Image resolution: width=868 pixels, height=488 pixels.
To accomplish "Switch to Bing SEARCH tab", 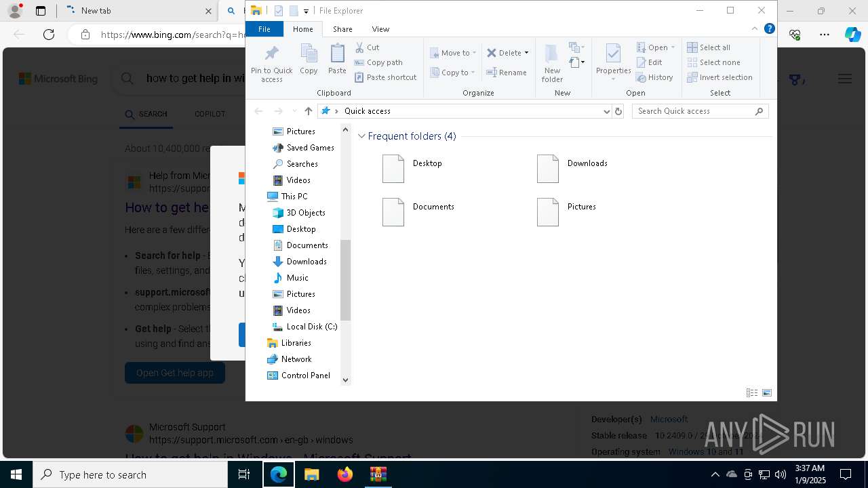I will click(x=146, y=114).
